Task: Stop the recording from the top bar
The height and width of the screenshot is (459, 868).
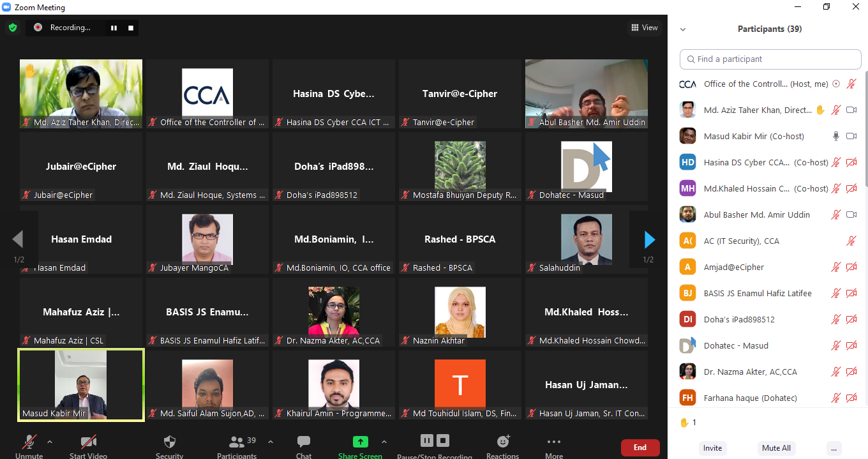Action: coord(131,27)
